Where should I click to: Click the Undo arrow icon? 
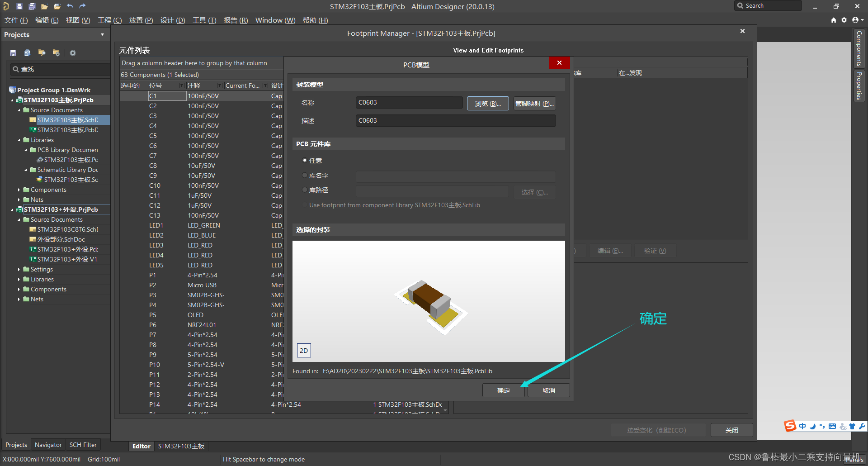(70, 6)
